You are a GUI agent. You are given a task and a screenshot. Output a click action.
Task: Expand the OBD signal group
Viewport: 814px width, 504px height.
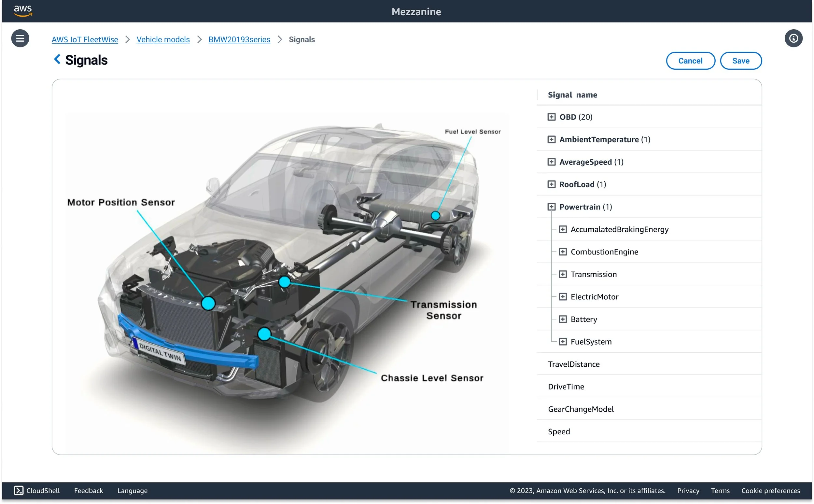pos(551,117)
